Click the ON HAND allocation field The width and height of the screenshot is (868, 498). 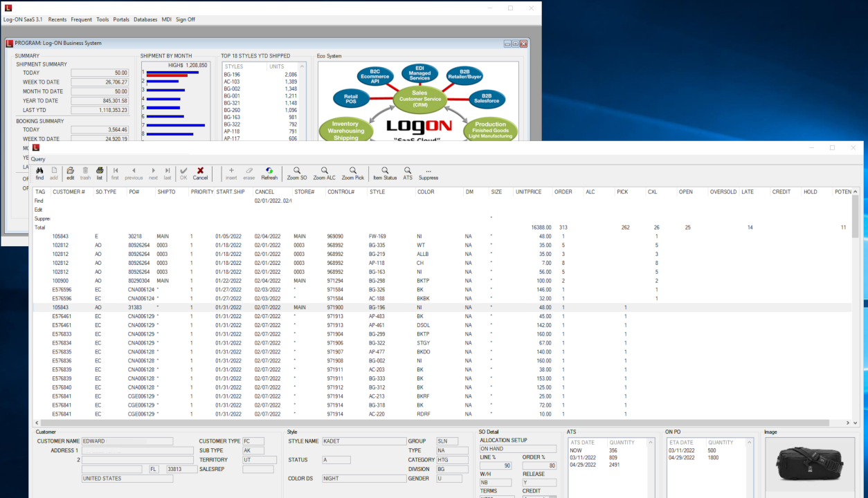click(518, 449)
